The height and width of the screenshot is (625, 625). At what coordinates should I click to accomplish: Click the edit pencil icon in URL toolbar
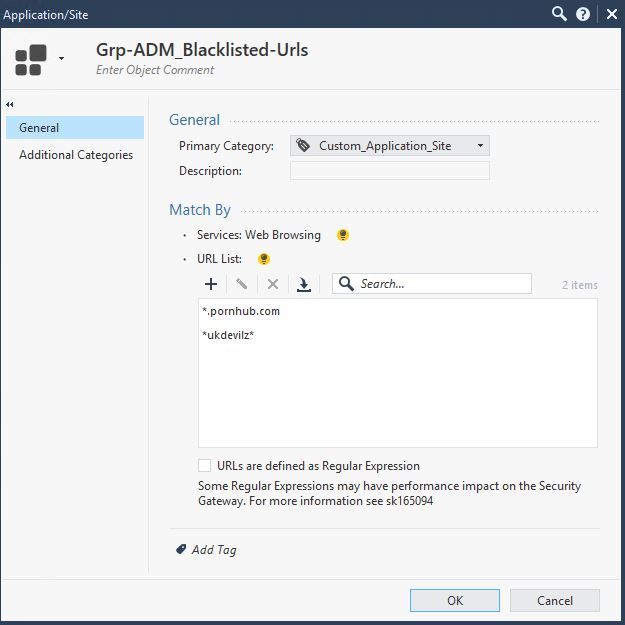coord(242,284)
